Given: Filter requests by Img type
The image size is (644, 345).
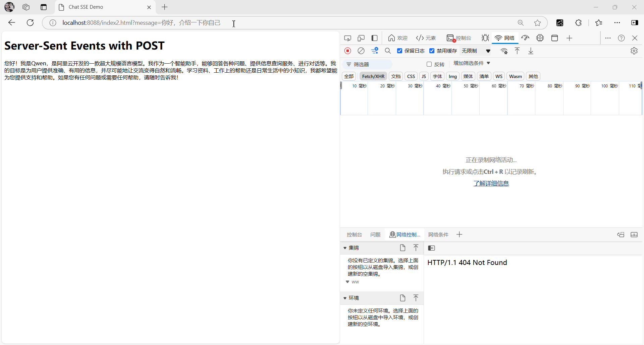Looking at the screenshot, I should click(453, 76).
